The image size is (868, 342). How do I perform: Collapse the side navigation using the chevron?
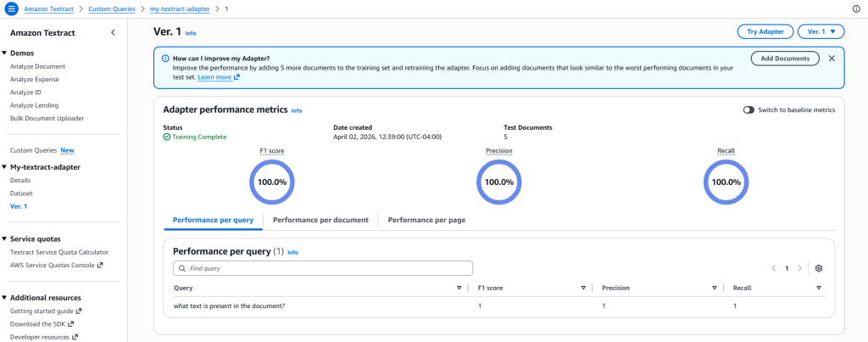click(113, 33)
